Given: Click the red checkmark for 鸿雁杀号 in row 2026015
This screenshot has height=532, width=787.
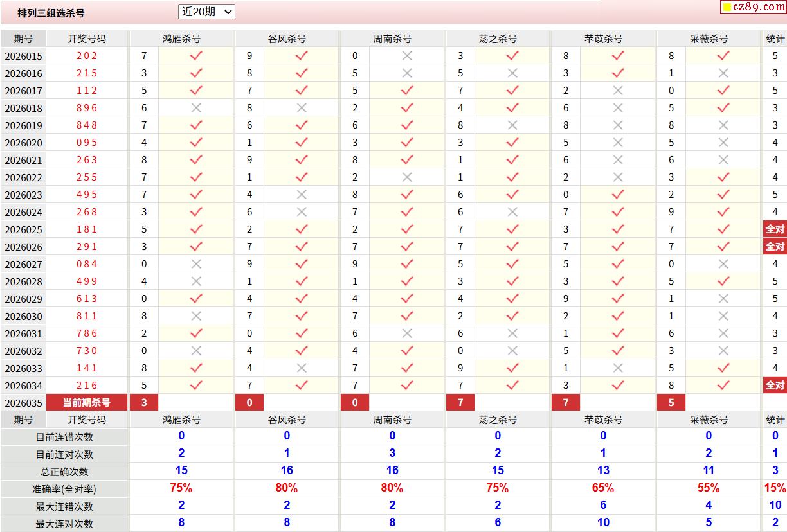Looking at the screenshot, I should 196,56.
